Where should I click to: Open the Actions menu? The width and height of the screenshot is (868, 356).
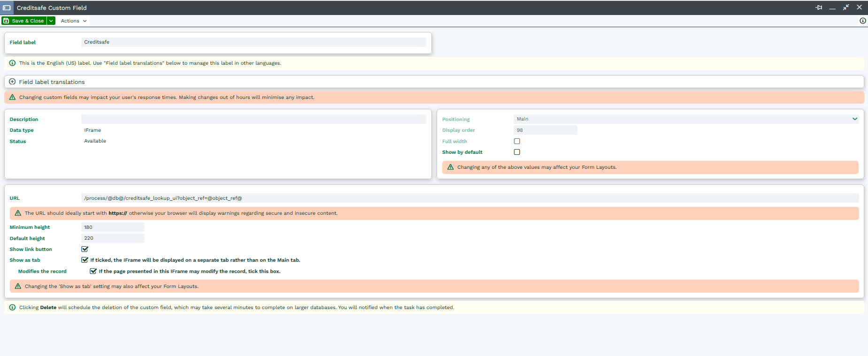click(74, 21)
